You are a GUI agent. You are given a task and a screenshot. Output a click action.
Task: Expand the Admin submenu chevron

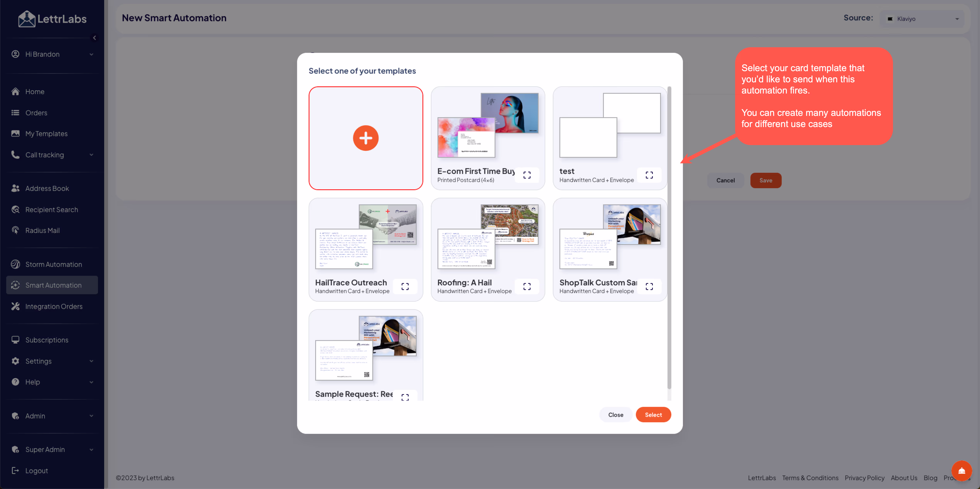(91, 416)
